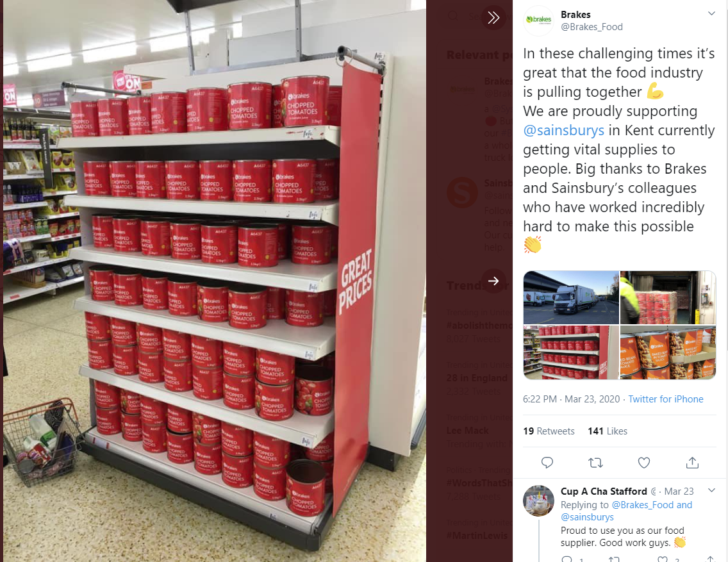View the 141 Likes list
Screen dimensions: 728x562
click(608, 431)
